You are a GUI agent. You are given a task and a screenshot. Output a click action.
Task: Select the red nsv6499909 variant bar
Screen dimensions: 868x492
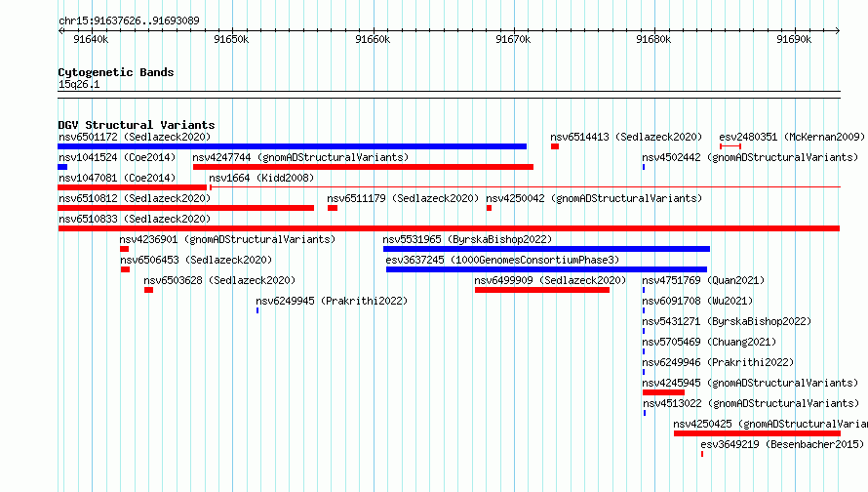pos(542,290)
